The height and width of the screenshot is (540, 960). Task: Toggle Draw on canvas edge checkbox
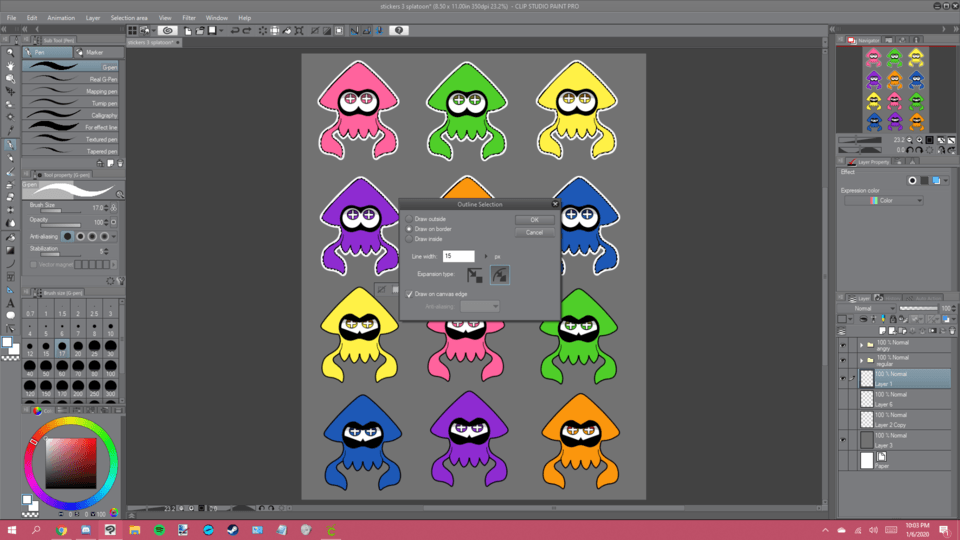click(409, 294)
